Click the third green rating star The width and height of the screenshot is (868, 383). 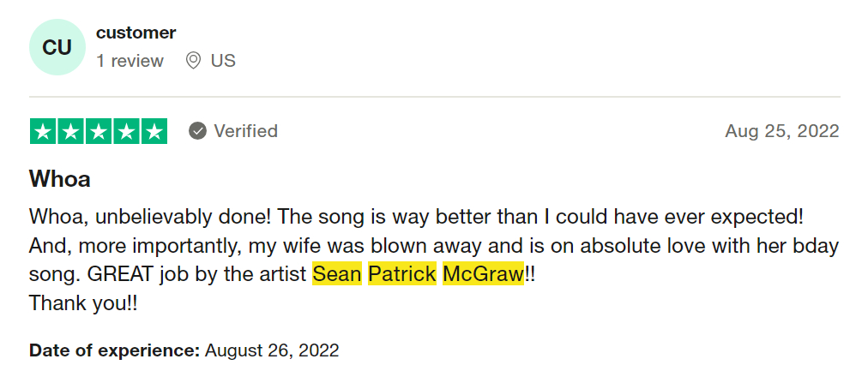(99, 131)
